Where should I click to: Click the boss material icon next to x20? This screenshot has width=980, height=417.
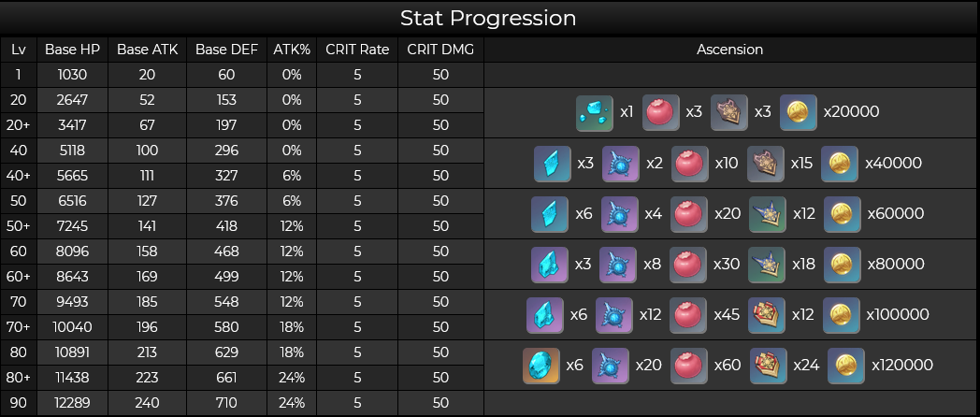(x=611, y=366)
